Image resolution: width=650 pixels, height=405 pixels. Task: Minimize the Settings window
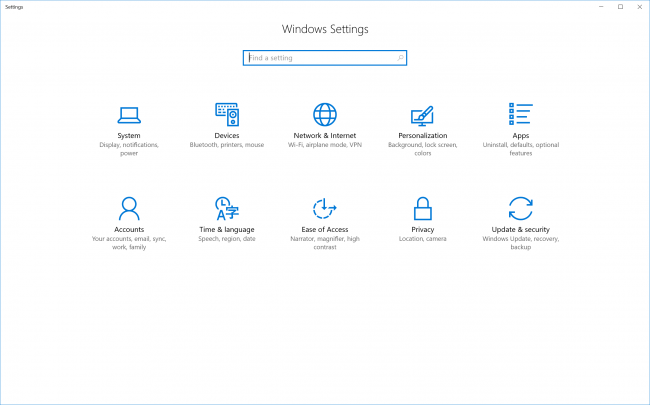pyautogui.click(x=601, y=7)
